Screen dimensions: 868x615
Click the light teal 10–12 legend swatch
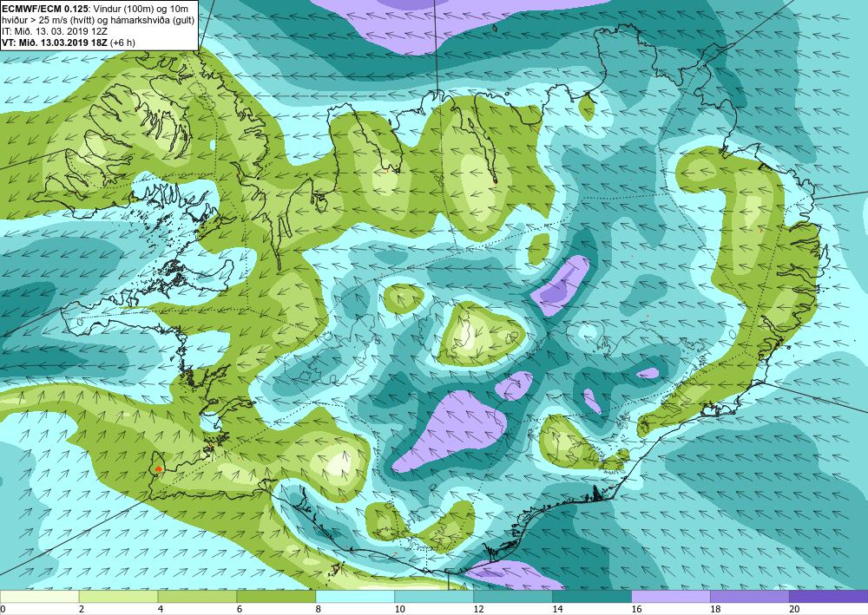434,597
